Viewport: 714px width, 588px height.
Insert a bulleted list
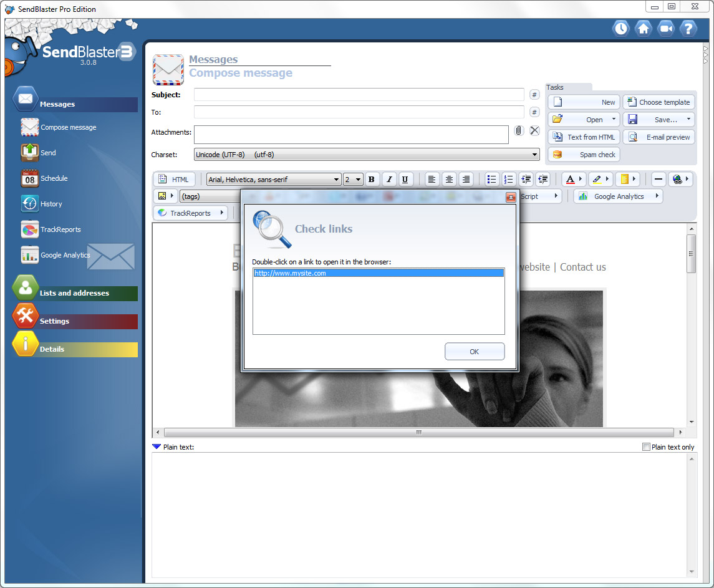[x=491, y=180]
